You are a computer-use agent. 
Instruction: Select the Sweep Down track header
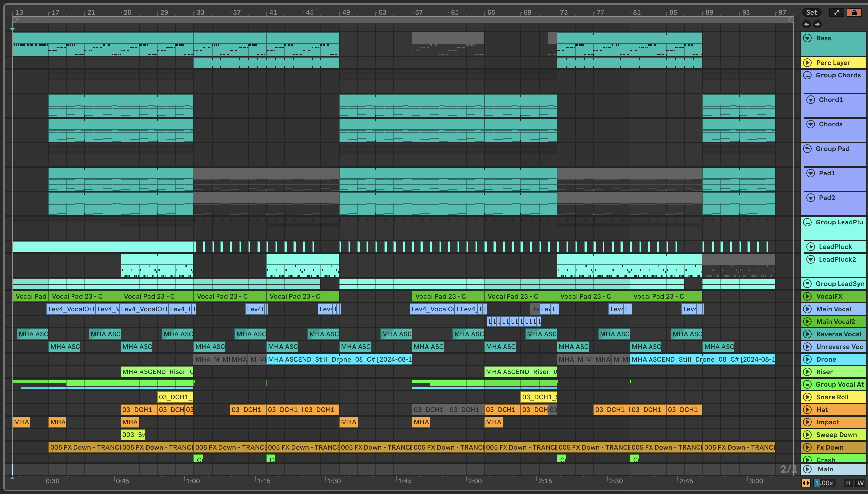tap(836, 435)
